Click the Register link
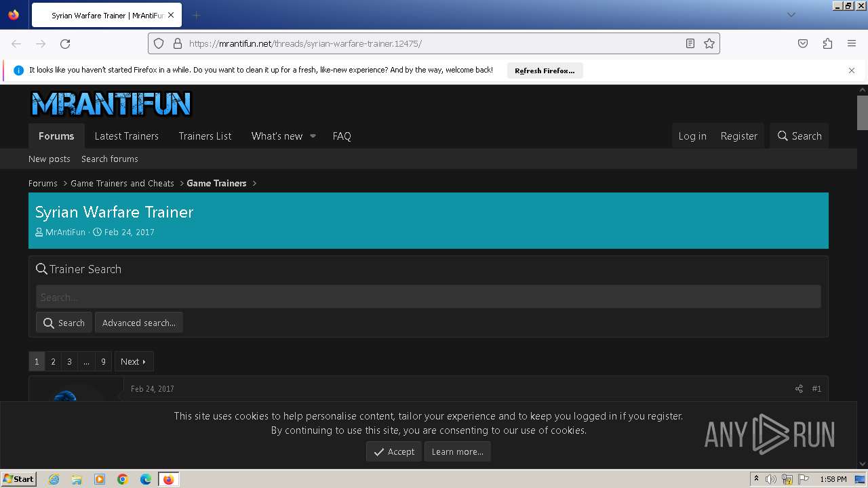 738,136
